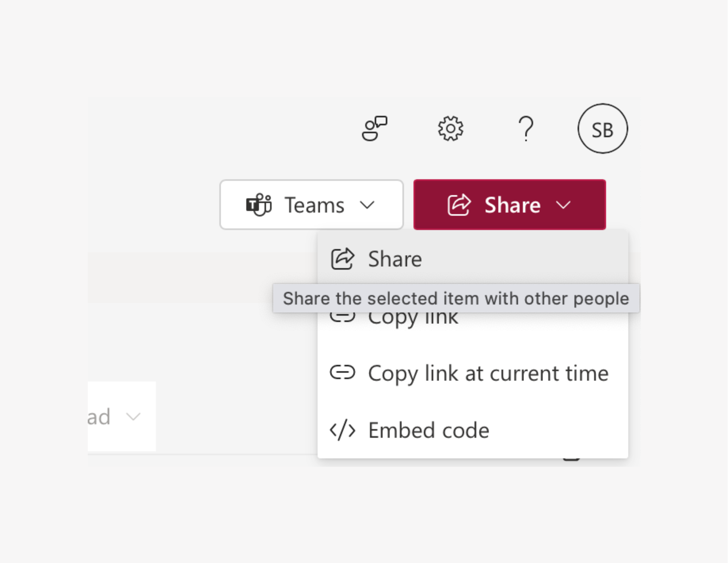Click the share arrow icon on the red button

coord(459,205)
